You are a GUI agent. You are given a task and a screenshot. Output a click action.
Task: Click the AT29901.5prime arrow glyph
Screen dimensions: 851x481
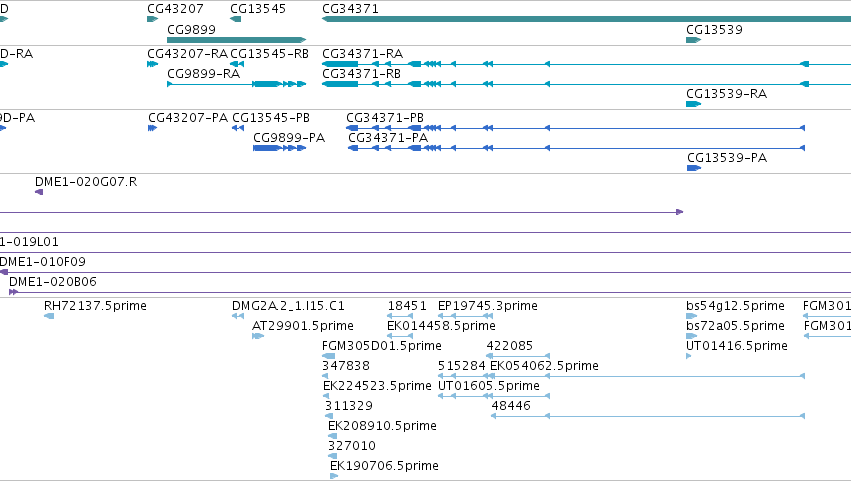pos(258,336)
